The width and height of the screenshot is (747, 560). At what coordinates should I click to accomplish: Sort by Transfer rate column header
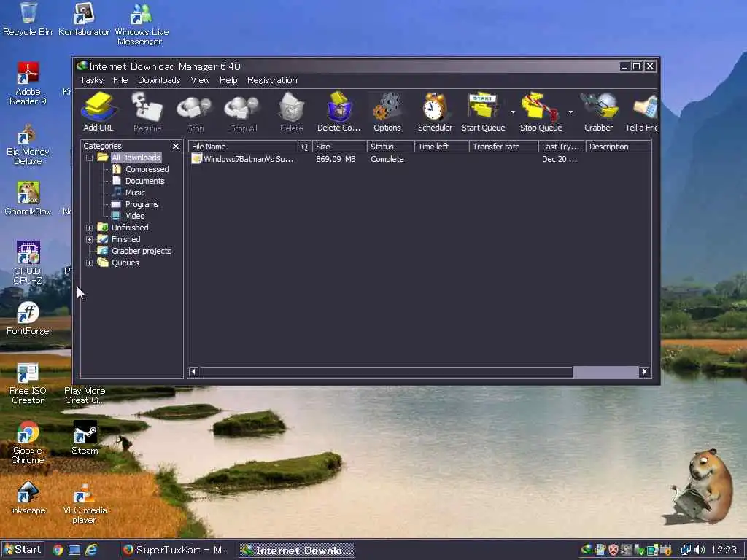pos(503,147)
